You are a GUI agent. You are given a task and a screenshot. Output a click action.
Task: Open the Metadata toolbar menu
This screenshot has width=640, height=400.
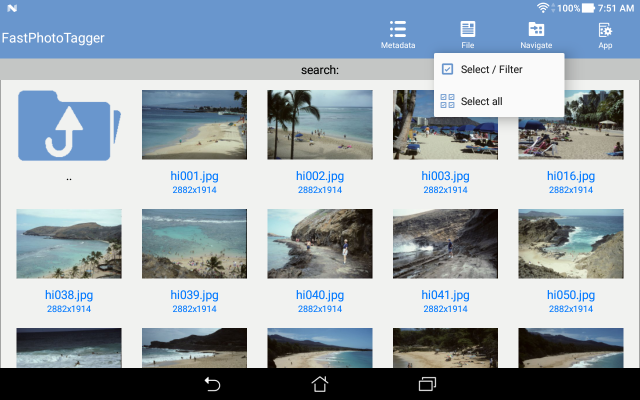click(398, 35)
